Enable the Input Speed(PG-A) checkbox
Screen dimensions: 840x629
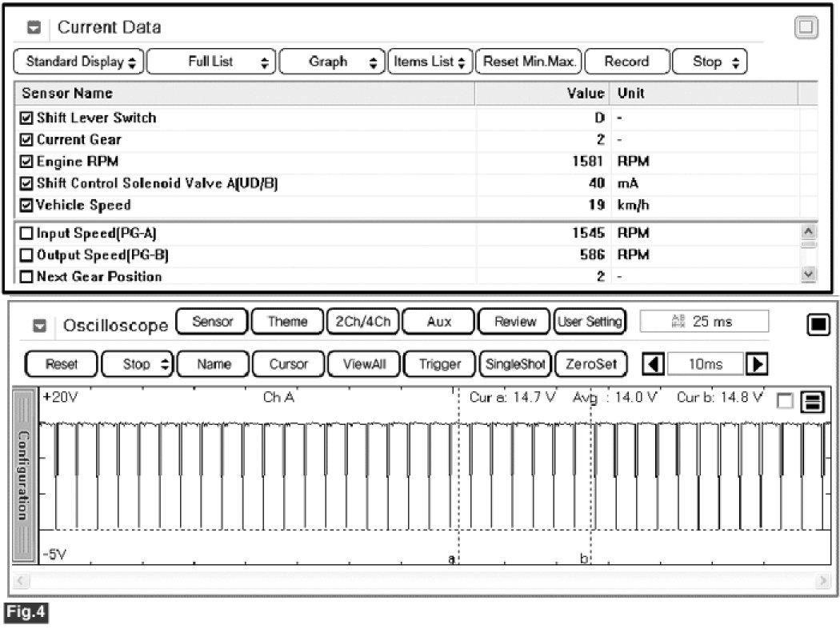tap(26, 234)
